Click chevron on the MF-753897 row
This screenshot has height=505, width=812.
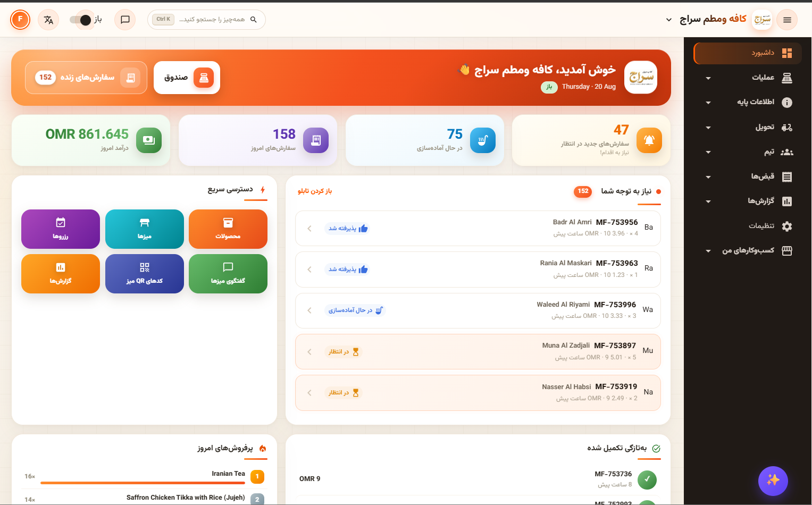(309, 352)
